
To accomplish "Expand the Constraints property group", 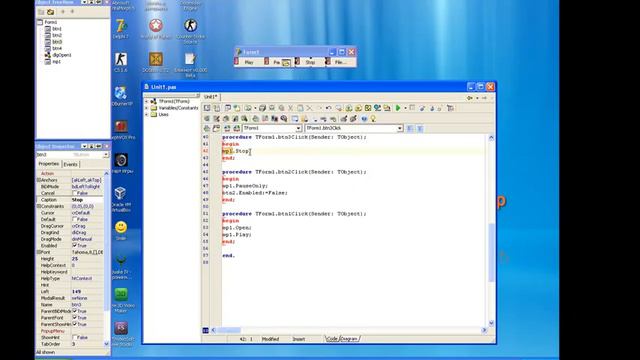I will 39,206.
